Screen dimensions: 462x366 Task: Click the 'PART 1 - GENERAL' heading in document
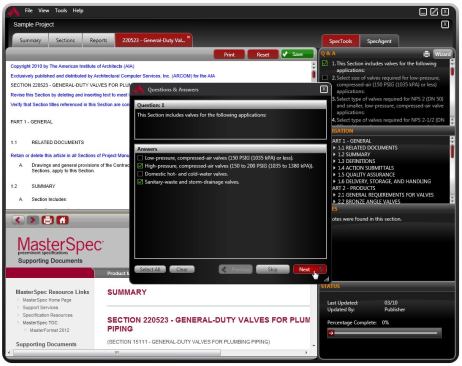click(32, 122)
